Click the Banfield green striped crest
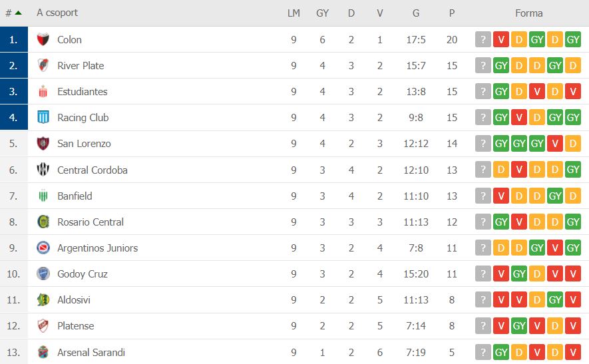Screen dimensions: 589x364 pyautogui.click(x=43, y=196)
